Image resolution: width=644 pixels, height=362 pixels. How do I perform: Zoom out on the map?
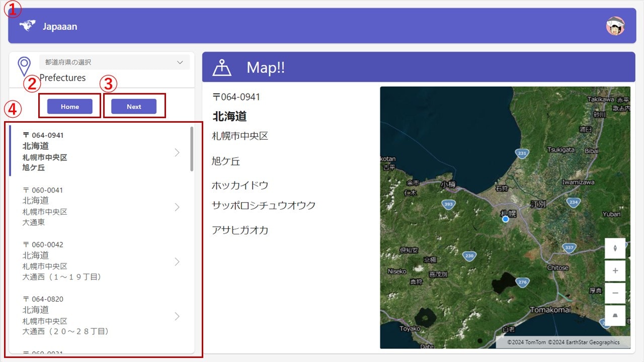coord(615,293)
